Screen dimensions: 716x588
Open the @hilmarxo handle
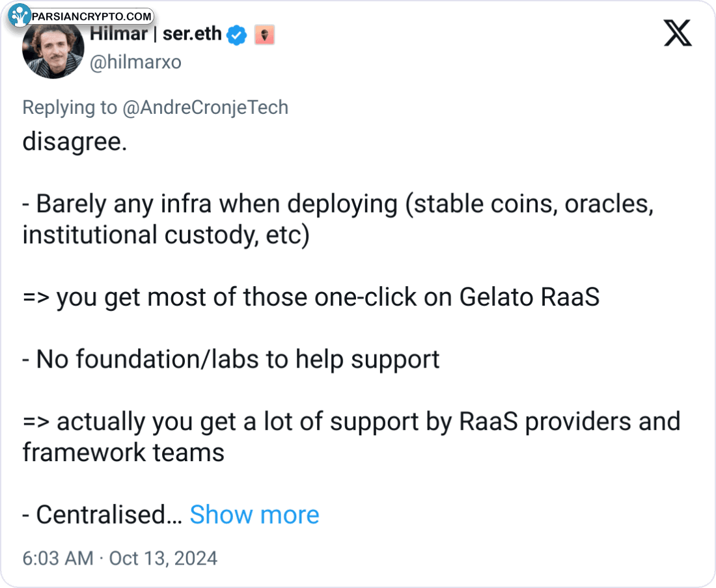click(x=135, y=62)
